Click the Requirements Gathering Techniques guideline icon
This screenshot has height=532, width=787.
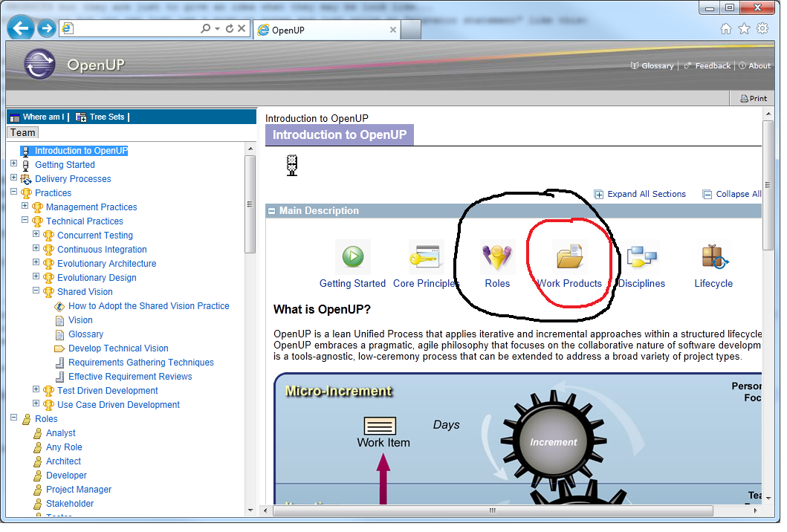click(59, 363)
